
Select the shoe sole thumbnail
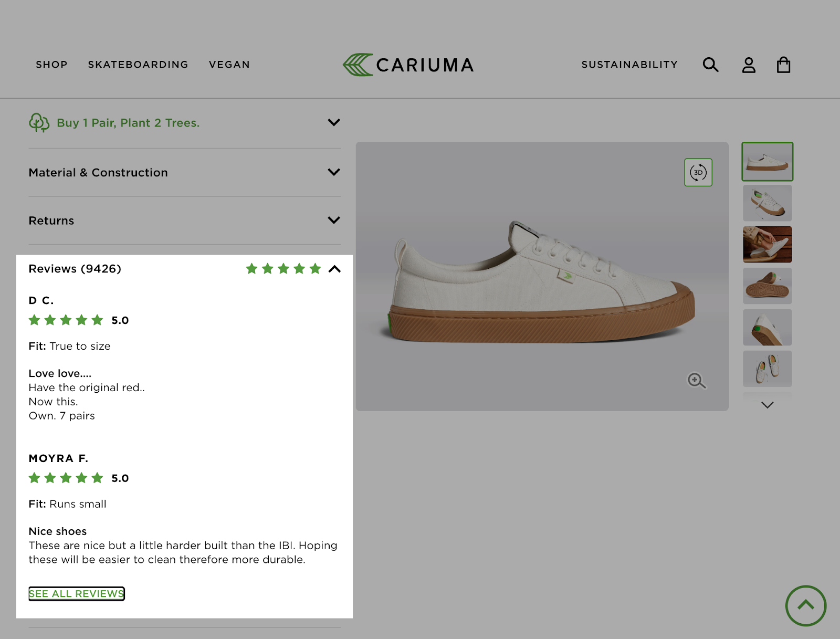coord(767,286)
